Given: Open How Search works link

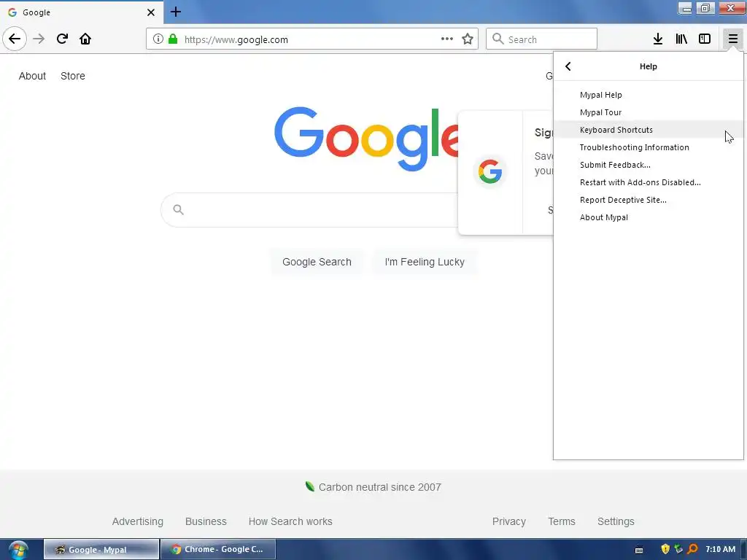Looking at the screenshot, I should tap(290, 521).
